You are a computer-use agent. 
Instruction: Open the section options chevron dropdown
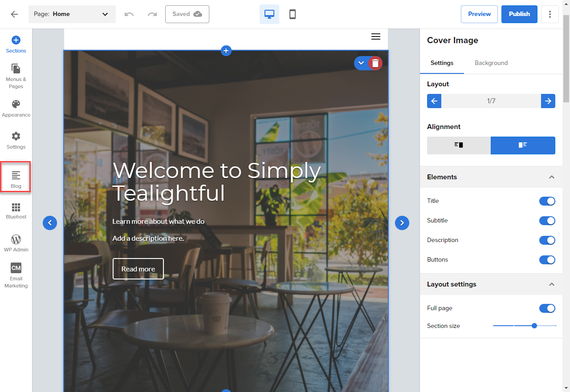pos(361,63)
